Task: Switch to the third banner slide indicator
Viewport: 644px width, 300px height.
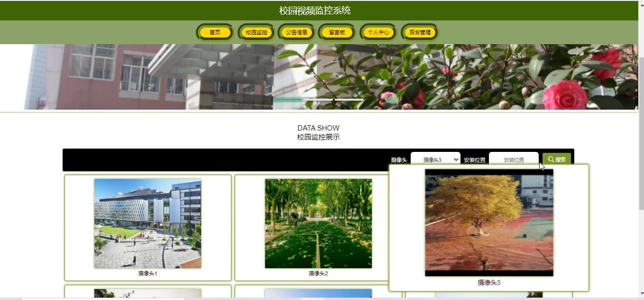Action: point(349,100)
